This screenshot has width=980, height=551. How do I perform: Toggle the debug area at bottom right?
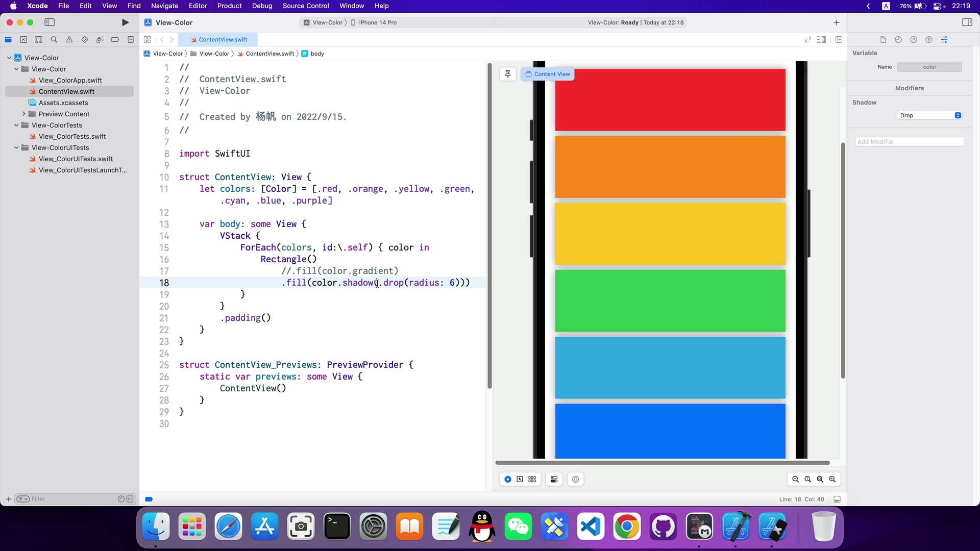click(x=837, y=499)
